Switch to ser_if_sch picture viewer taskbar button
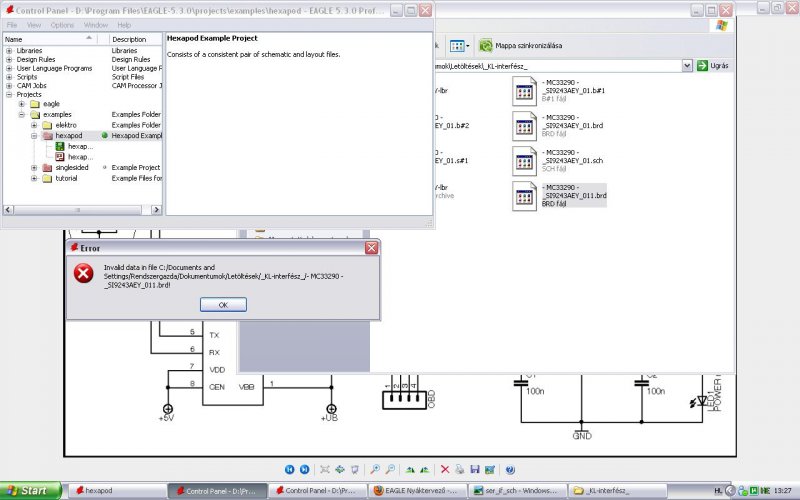Screen dimensions: 800x500 click(x=516, y=490)
